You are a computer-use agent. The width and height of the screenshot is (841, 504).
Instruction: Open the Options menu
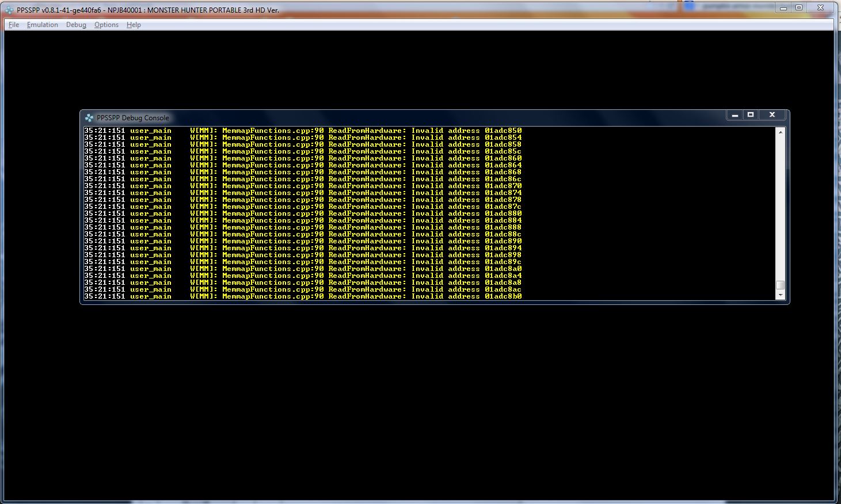point(106,25)
